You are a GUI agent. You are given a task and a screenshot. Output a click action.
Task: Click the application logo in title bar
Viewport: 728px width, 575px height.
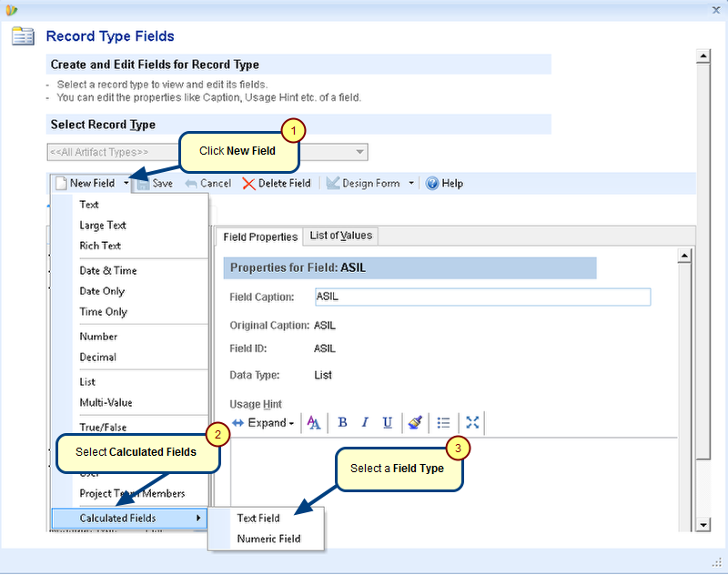tap(12, 10)
